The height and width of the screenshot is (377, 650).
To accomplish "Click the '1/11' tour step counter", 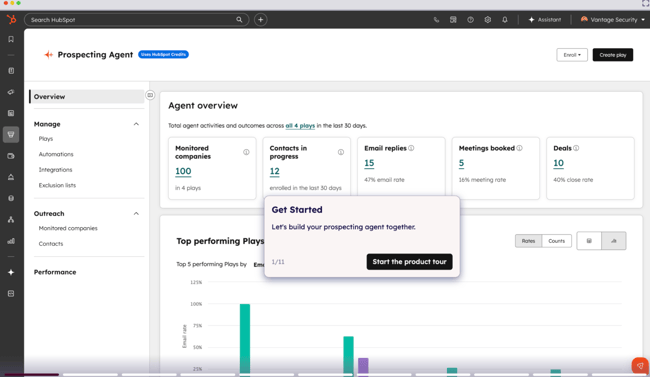I will (x=278, y=262).
